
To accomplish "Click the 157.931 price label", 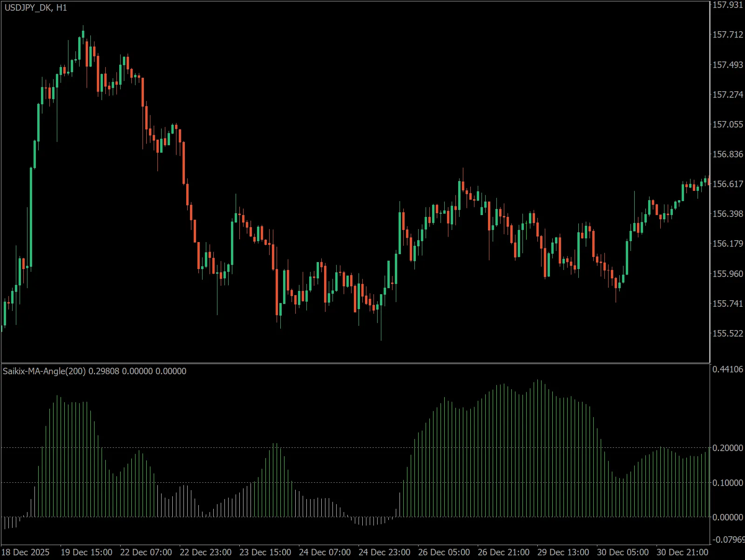I will [728, 5].
